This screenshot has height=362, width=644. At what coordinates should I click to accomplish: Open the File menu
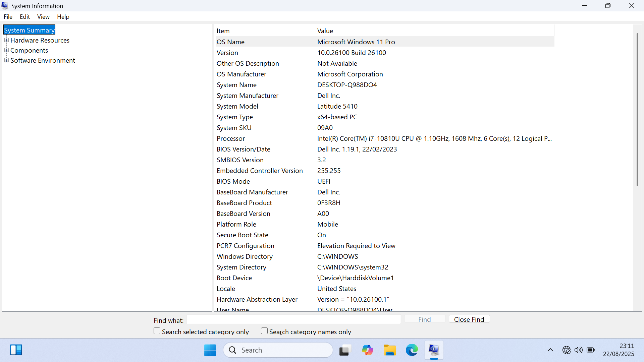point(8,17)
